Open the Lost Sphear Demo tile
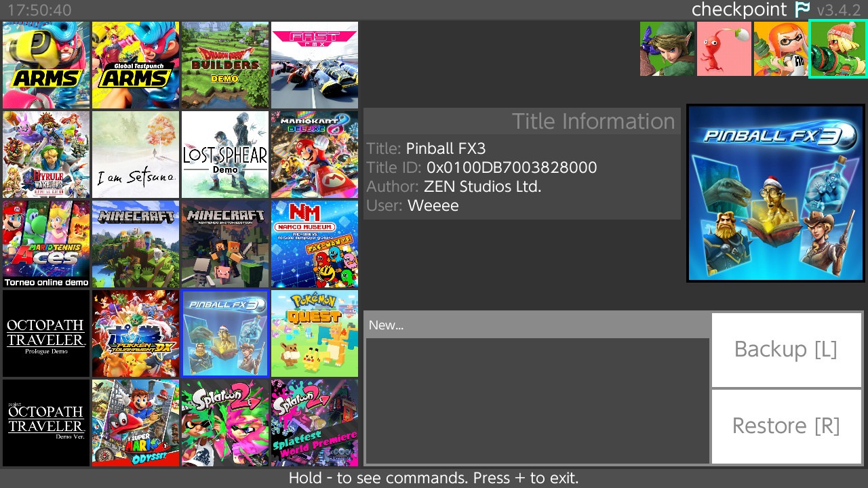This screenshot has width=868, height=488. coord(225,155)
